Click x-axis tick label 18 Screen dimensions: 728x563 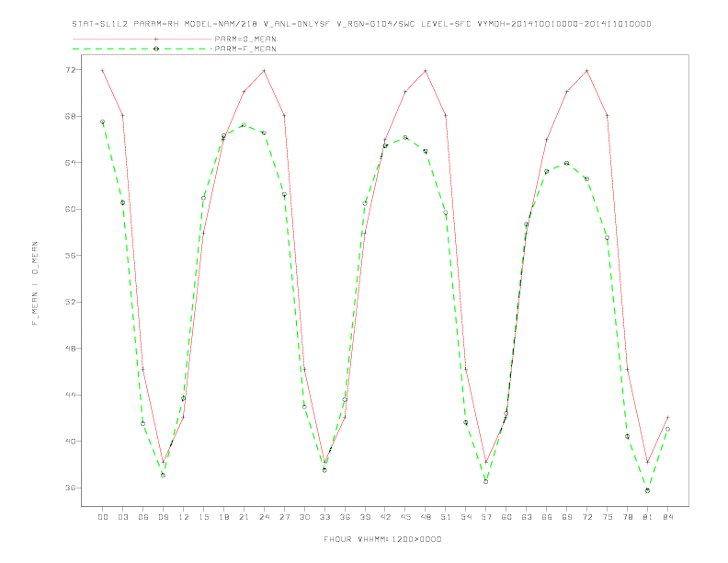tap(223, 517)
